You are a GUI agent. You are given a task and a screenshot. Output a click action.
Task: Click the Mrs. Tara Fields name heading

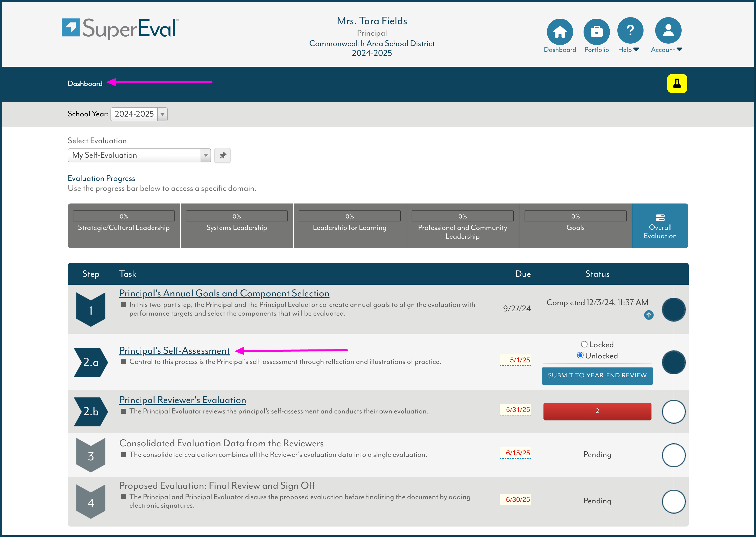click(x=372, y=21)
